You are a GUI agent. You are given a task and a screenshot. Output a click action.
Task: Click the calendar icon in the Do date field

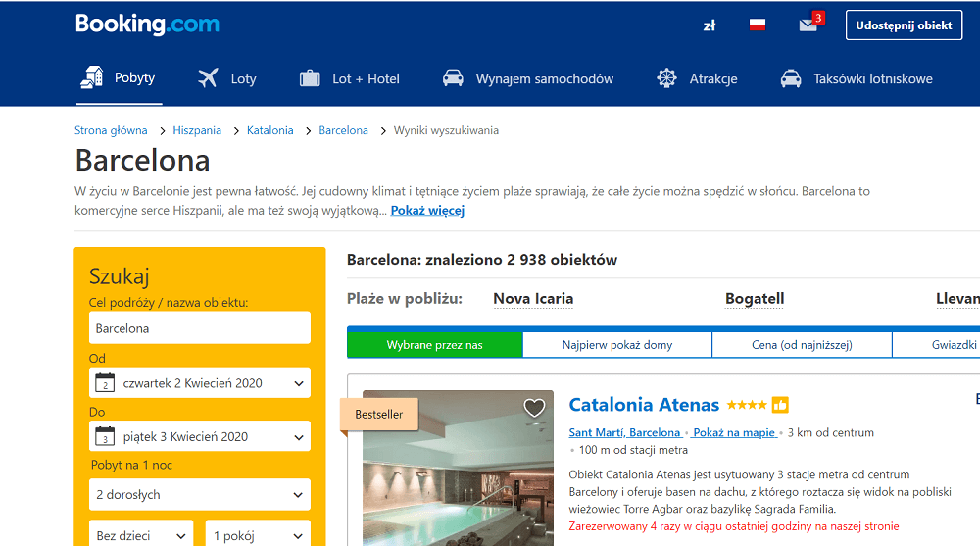coord(105,436)
